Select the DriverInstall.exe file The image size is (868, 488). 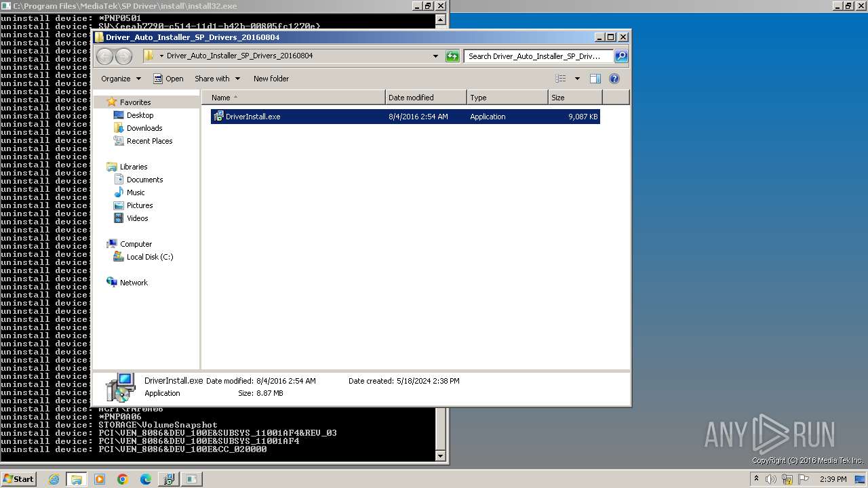[405, 117]
